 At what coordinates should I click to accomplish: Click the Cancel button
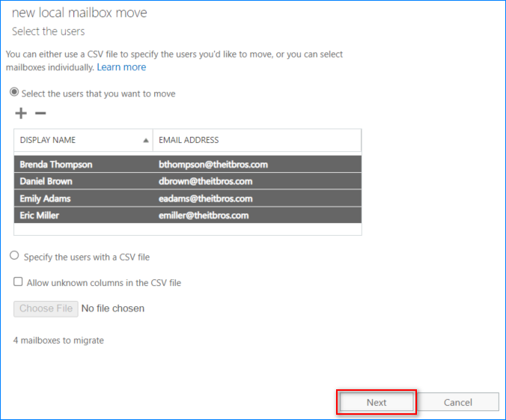click(x=458, y=402)
